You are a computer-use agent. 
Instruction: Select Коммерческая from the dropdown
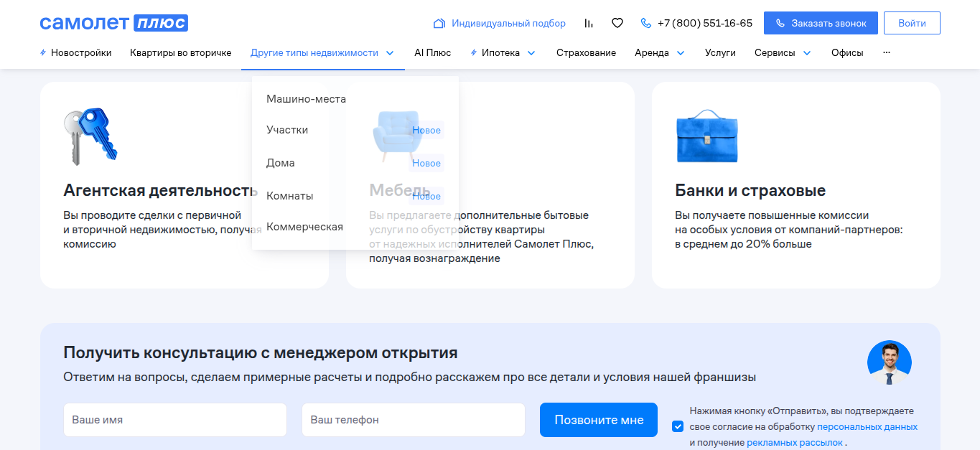point(304,227)
